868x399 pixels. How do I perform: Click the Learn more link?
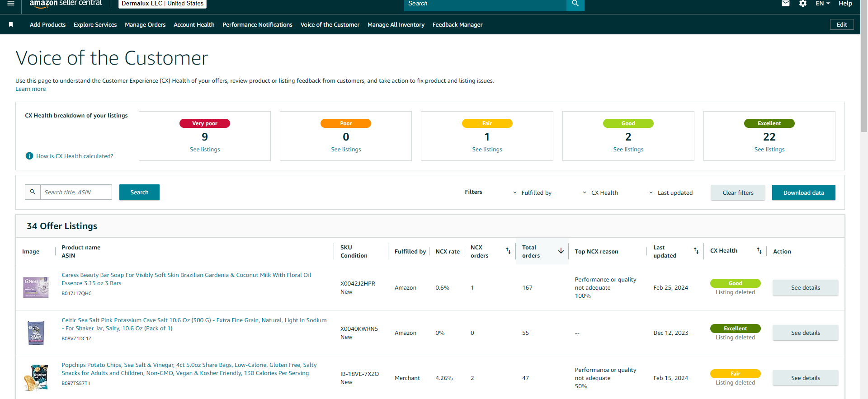pos(31,89)
